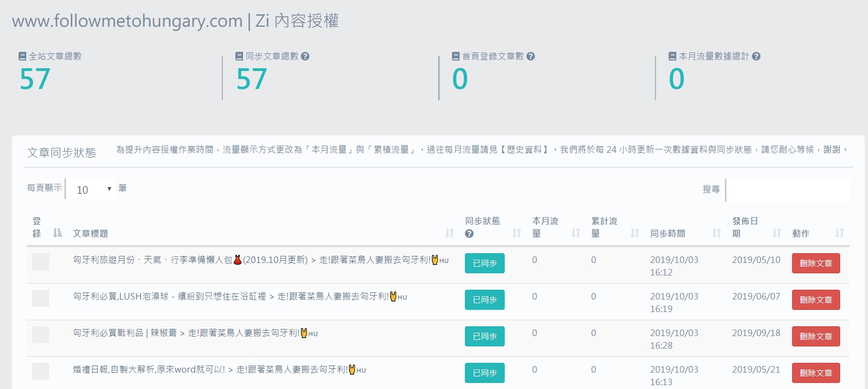The height and width of the screenshot is (389, 868).
Task: Click the 首頁登錄文章數 value 0
Action: (x=460, y=79)
